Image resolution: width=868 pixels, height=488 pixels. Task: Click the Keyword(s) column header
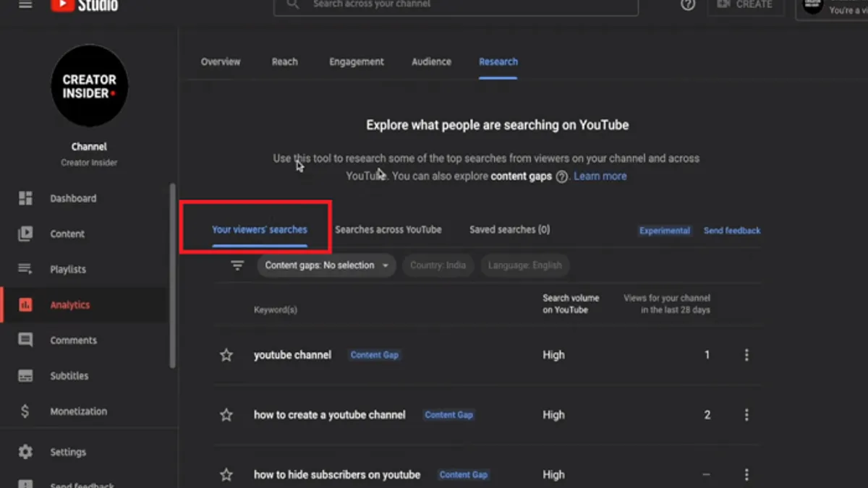pyautogui.click(x=276, y=310)
